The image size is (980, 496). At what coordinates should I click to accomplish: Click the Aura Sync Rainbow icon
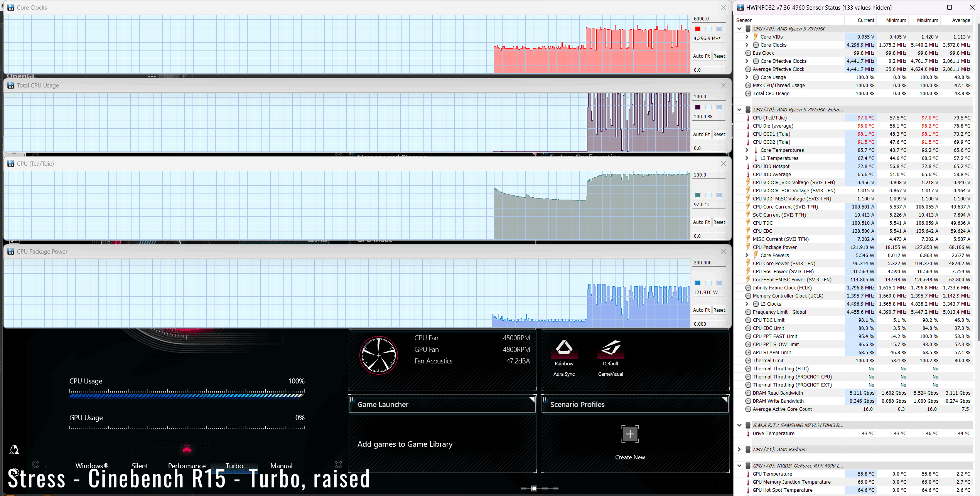coord(564,348)
